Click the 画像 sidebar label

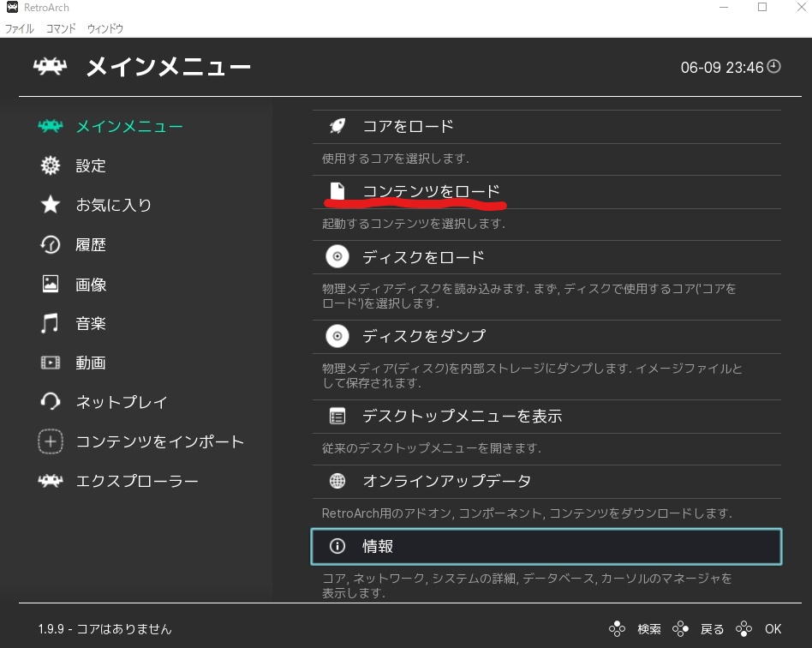tap(91, 285)
